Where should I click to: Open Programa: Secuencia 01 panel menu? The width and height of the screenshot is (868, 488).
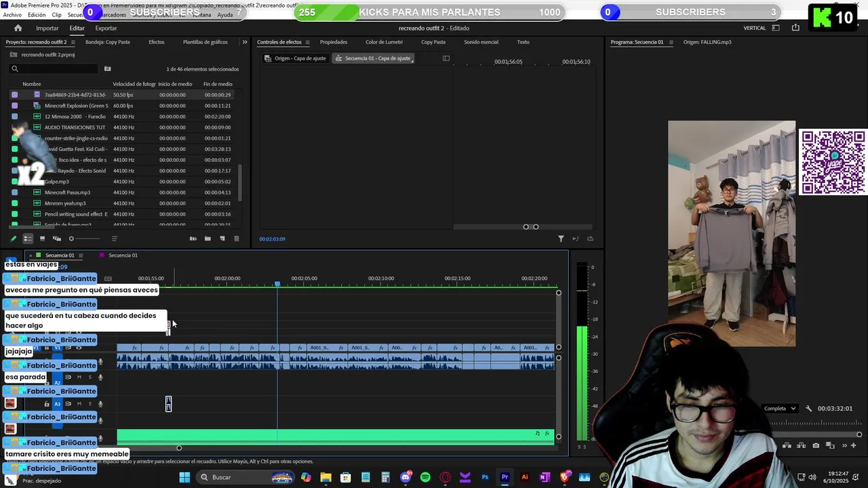tap(671, 42)
